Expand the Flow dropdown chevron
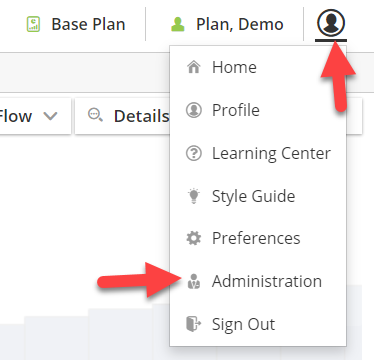Image resolution: width=374 pixels, height=360 pixels. pyautogui.click(x=51, y=116)
